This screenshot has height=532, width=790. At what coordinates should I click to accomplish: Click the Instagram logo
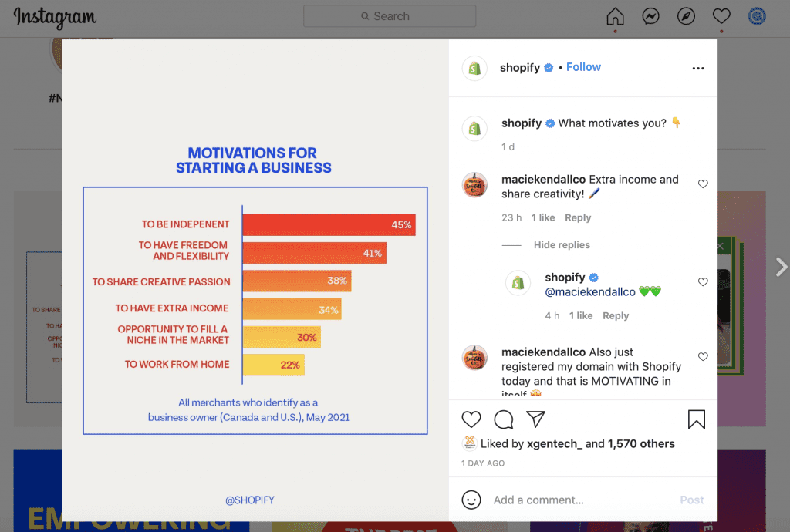coord(55,18)
